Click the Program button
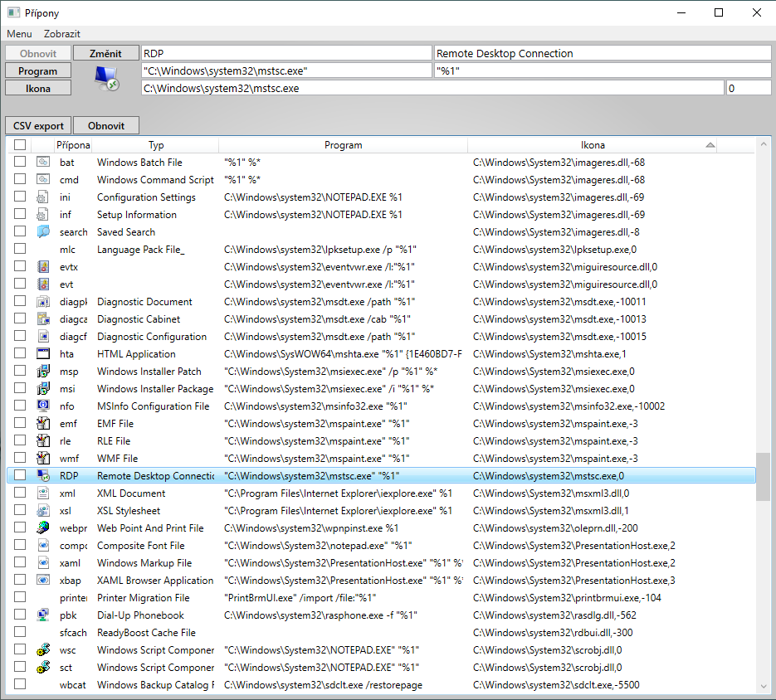Viewport: 776px width, 700px height. (x=38, y=71)
